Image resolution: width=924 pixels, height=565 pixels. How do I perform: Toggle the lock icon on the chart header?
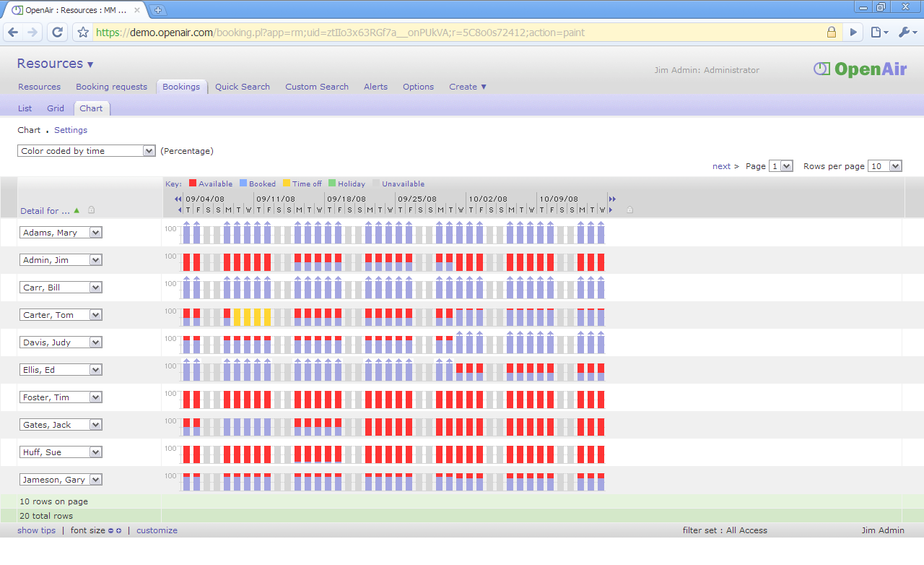pyautogui.click(x=629, y=210)
